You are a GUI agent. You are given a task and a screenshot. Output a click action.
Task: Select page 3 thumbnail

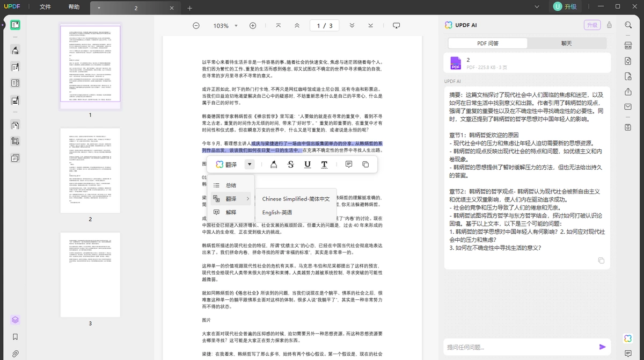pos(90,275)
